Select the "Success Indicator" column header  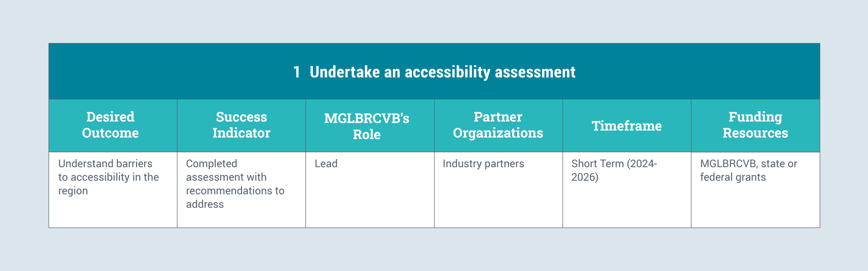pyautogui.click(x=241, y=125)
